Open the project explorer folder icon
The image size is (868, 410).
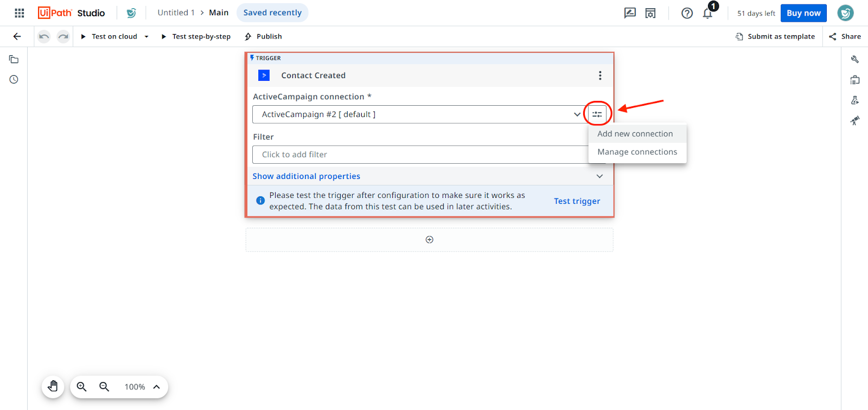[14, 60]
